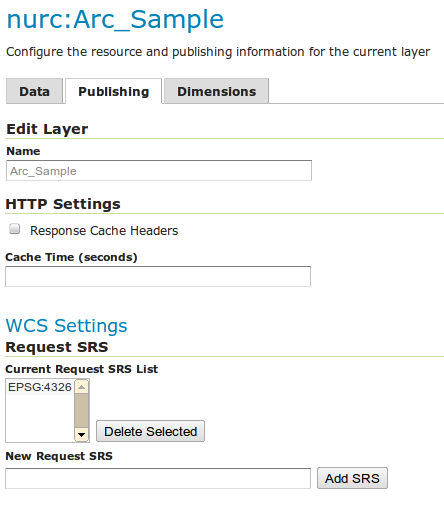This screenshot has width=444, height=521.
Task: Click the nurc:Arc_Sample page title
Action: (115, 20)
